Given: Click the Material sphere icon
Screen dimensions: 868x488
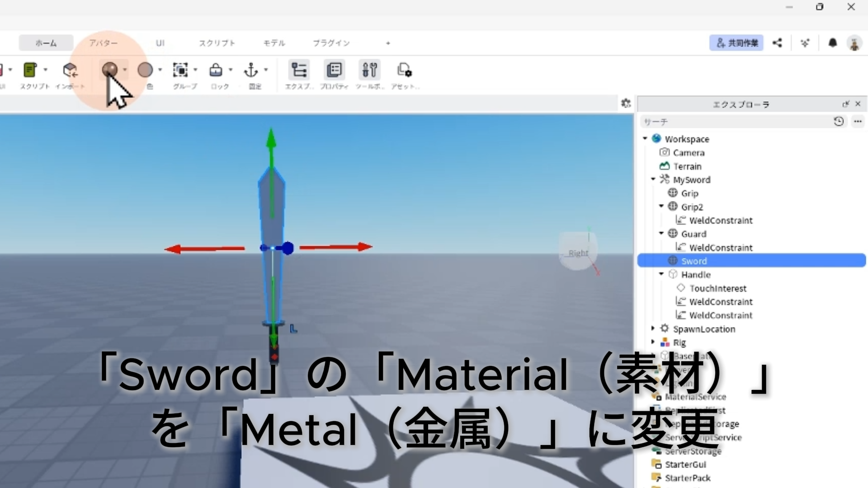Looking at the screenshot, I should [x=109, y=70].
